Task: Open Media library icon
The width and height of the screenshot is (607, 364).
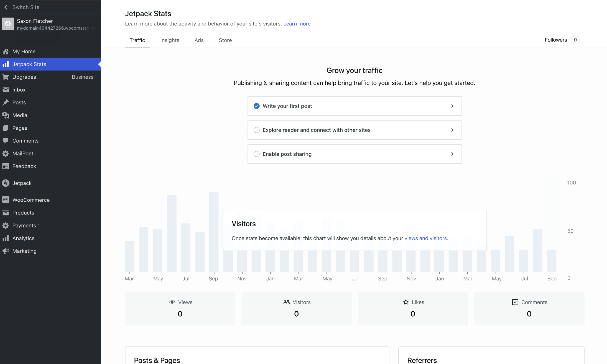Action: pos(6,115)
